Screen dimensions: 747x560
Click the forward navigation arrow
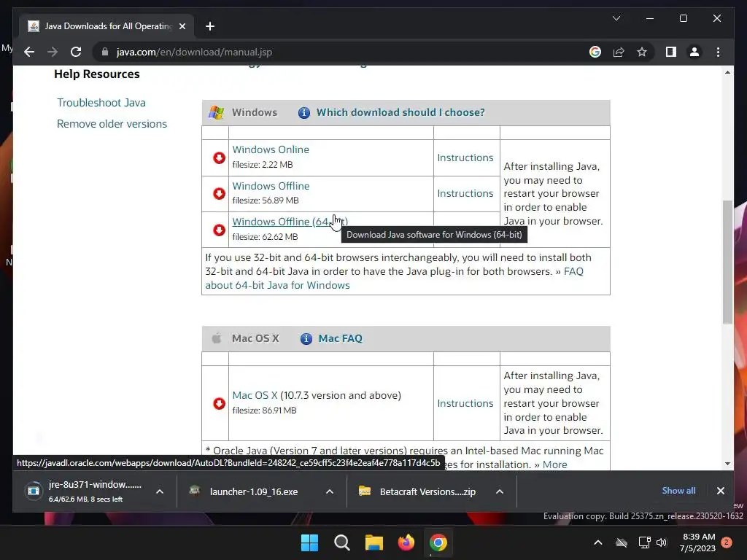tap(53, 52)
